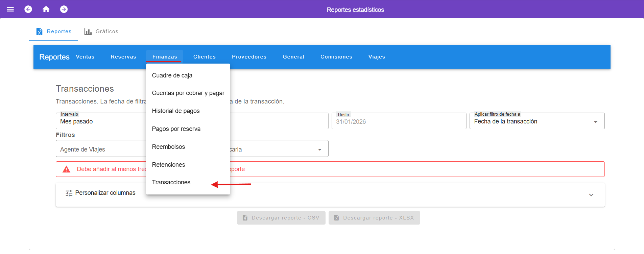Switch to the Gráficos tab

(101, 31)
